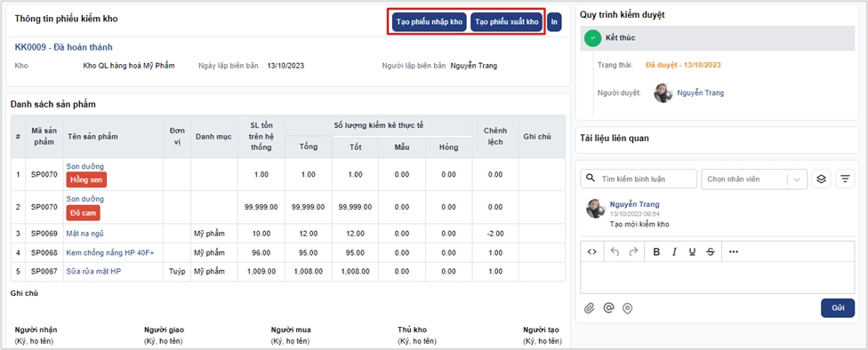This screenshot has height=350, width=868.
Task: Open the Chọn nhân viên dropdown
Action: pos(754,179)
